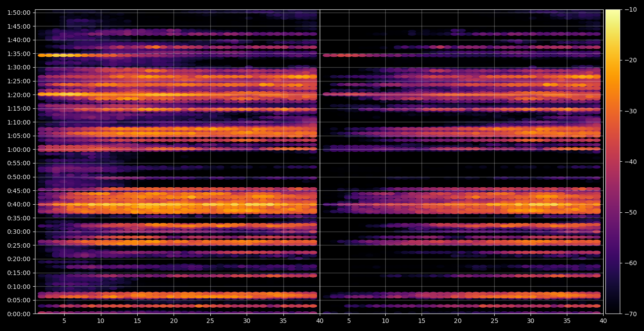Select the 1:10:00 y-axis time label
This screenshot has width=644, height=331.
tap(19, 122)
